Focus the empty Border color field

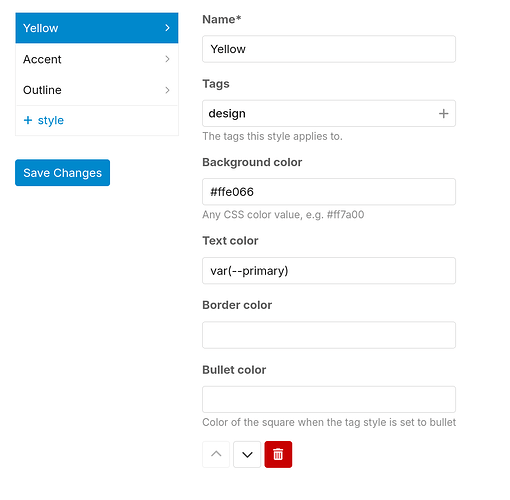pos(329,335)
